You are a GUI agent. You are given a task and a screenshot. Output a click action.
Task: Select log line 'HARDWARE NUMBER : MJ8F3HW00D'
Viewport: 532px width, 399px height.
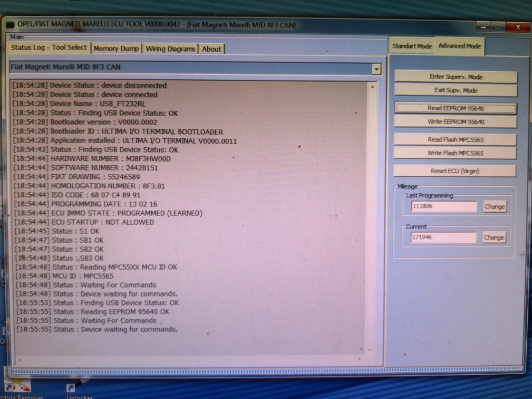[92, 159]
